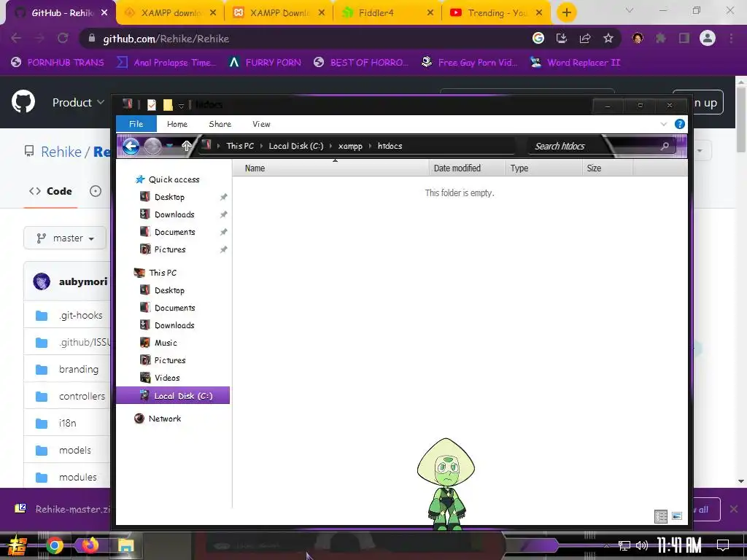
Task: Open the recent locations dropdown arrow
Action: (169, 146)
